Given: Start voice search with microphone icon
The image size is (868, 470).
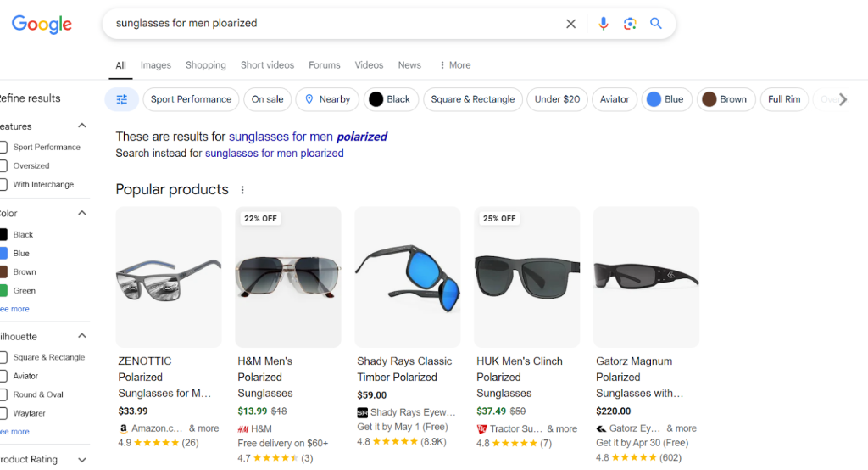Looking at the screenshot, I should tap(603, 24).
